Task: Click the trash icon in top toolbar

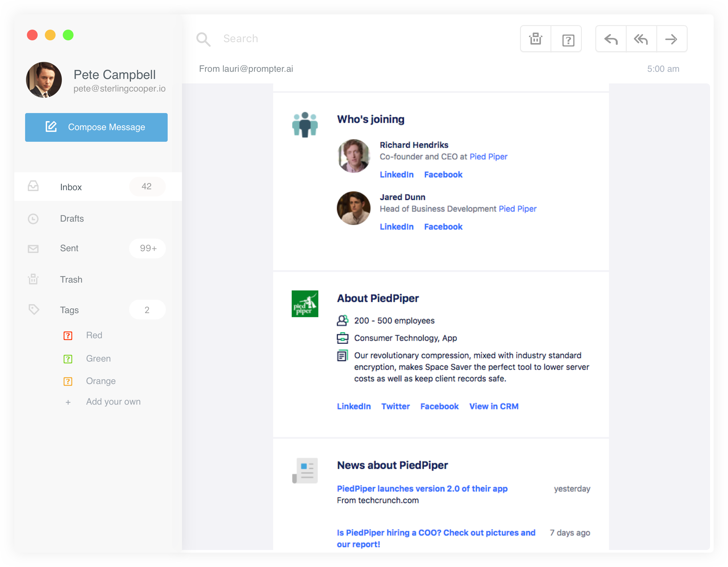Action: coord(535,39)
